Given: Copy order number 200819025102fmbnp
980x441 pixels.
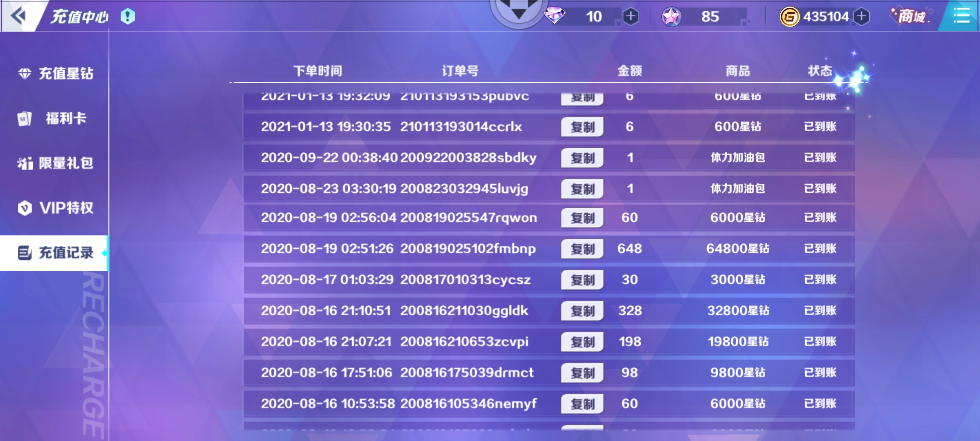Looking at the screenshot, I should click(583, 249).
